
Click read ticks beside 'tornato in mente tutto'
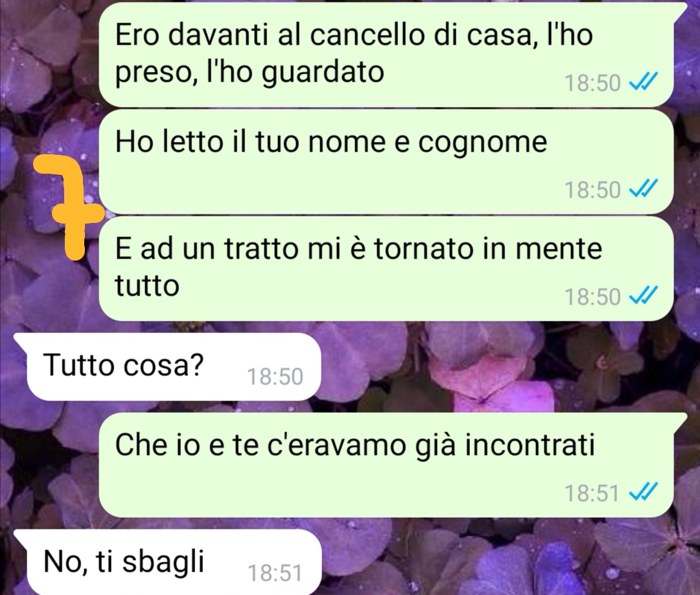(643, 296)
